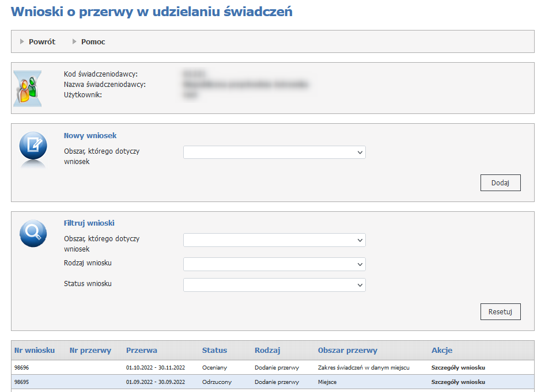Click the arrow icon beside Pomoc
541x392 pixels.
pyautogui.click(x=75, y=41)
